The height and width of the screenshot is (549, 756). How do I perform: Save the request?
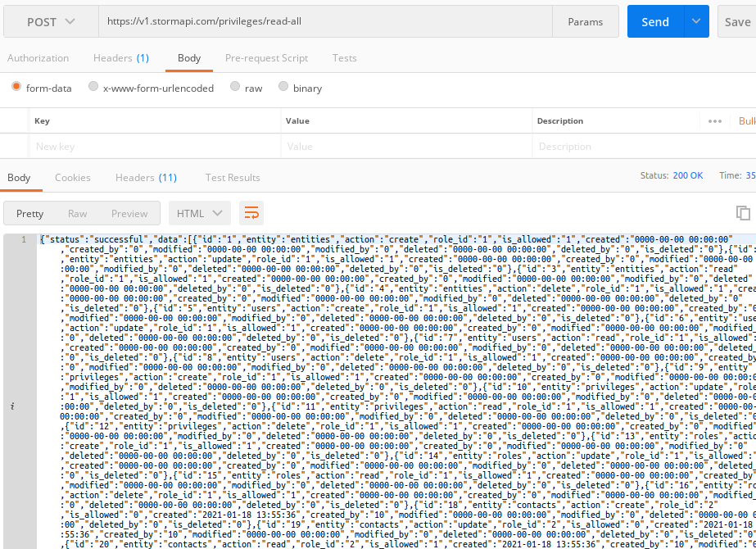tap(737, 21)
